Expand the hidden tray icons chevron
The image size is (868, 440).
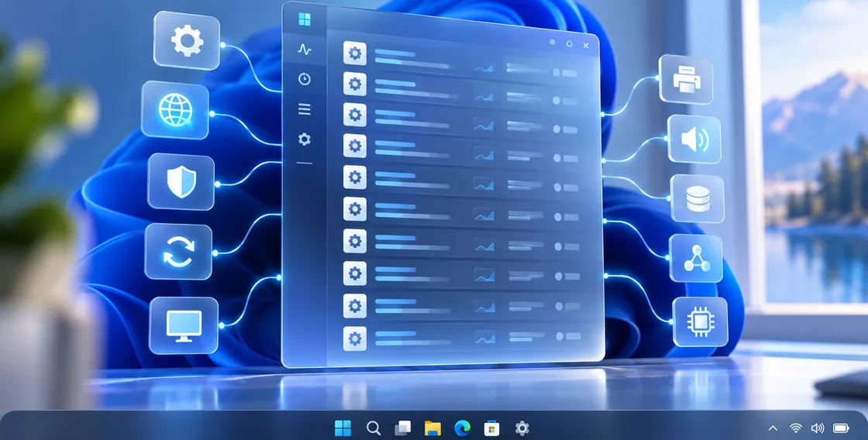click(773, 428)
